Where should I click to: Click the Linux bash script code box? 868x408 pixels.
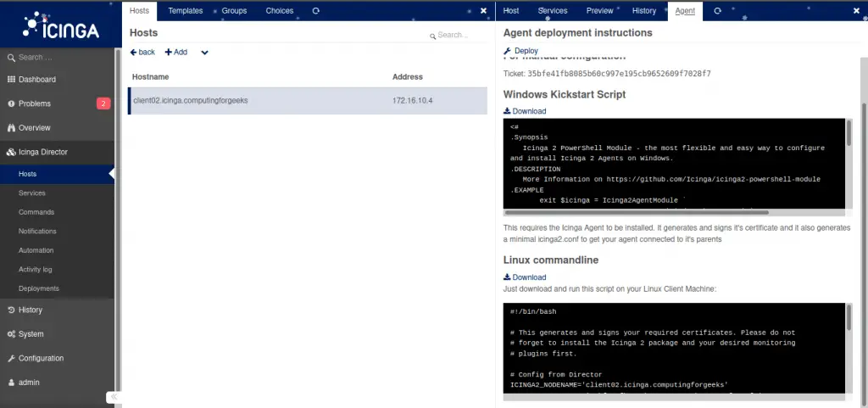[674, 349]
